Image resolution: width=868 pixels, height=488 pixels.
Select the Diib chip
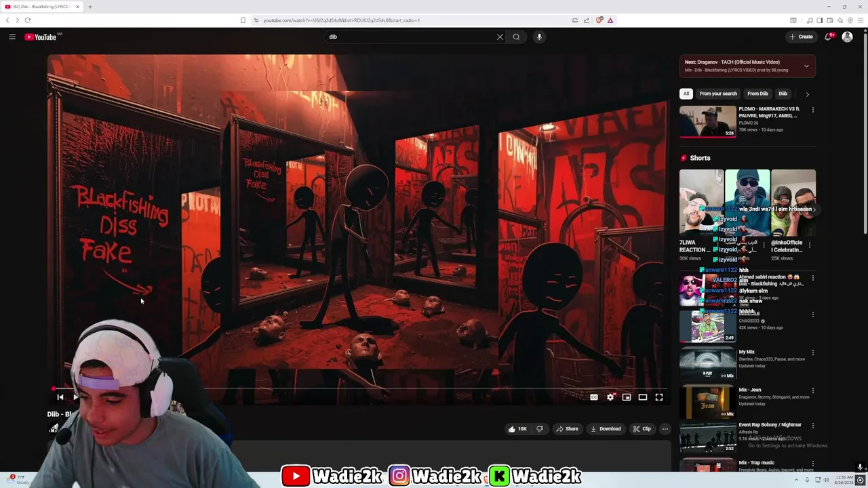[783, 94]
